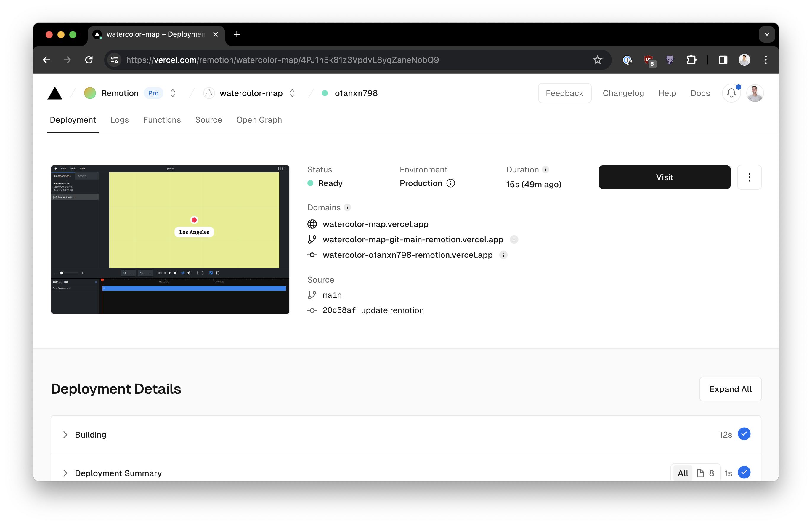Open browser extensions puzzle icon
The image size is (812, 525).
(x=691, y=60)
